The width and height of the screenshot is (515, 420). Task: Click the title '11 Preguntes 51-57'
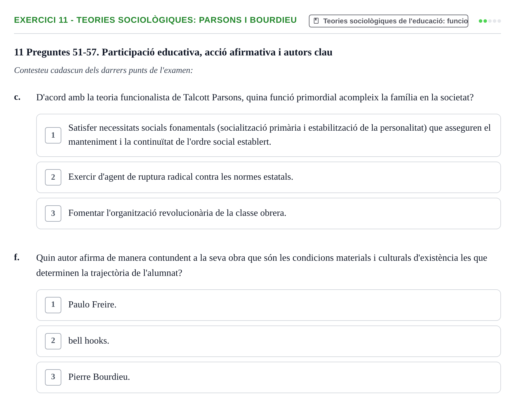coord(173,52)
